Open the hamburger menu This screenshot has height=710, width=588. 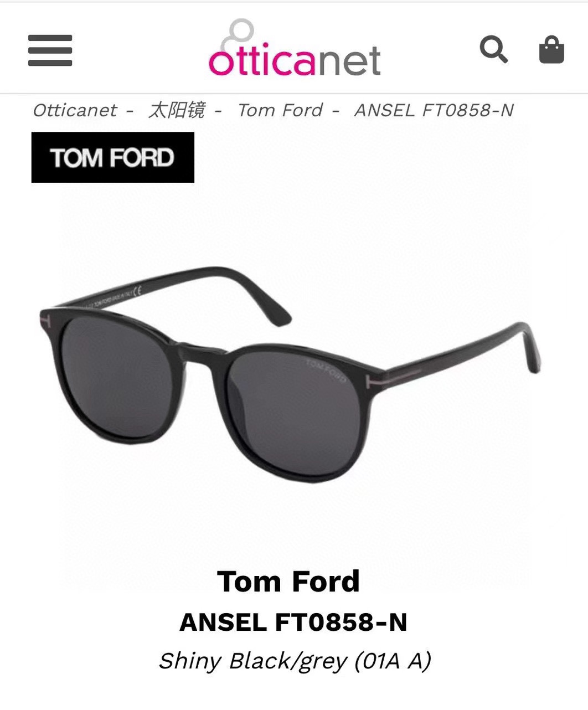(50, 50)
